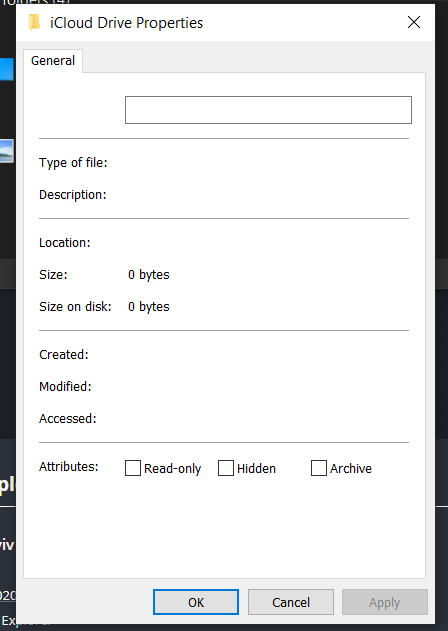Click the 'iCloud Drive Properties' window title
Image resolution: width=448 pixels, height=631 pixels.
coord(126,23)
